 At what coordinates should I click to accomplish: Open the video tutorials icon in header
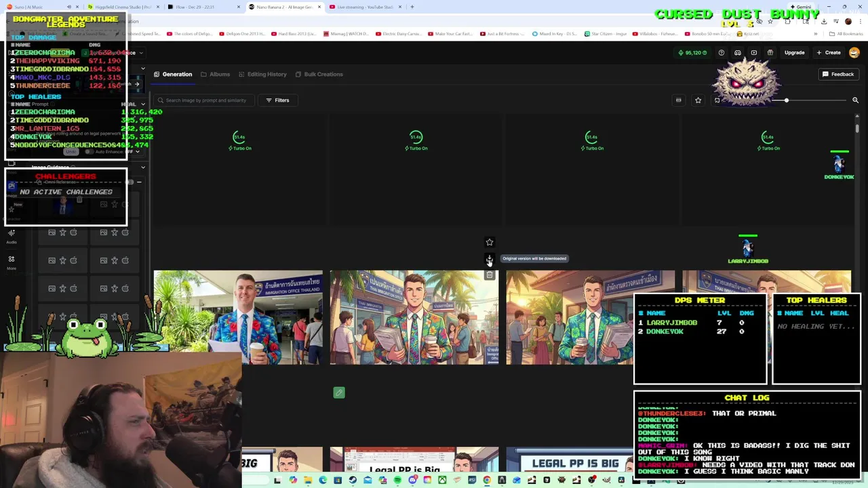pyautogui.click(x=754, y=52)
